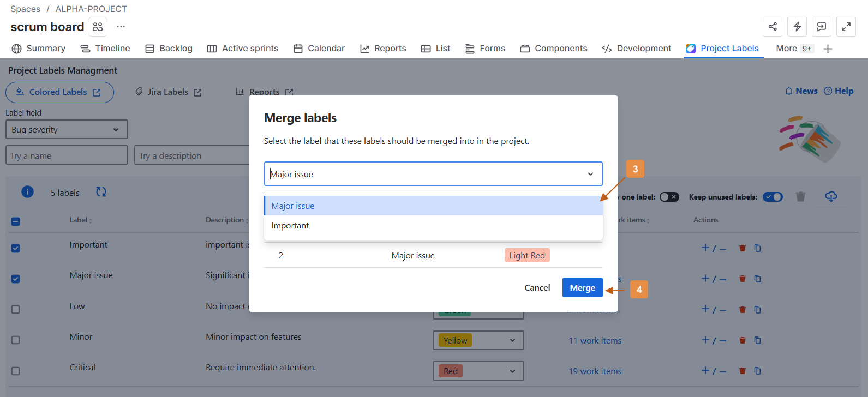Click the full screen expand icon
The width and height of the screenshot is (868, 397).
(x=846, y=27)
